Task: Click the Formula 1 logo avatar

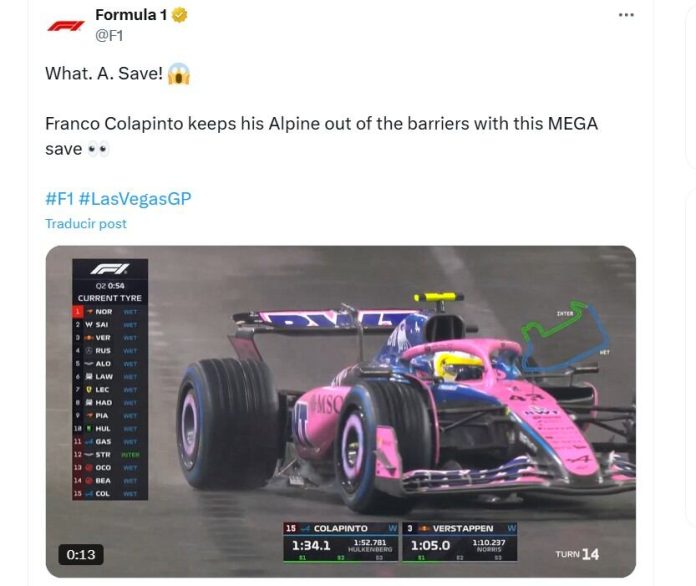Action: (66, 26)
